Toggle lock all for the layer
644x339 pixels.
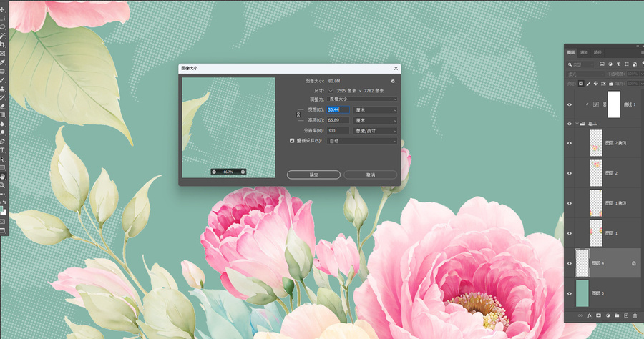(x=611, y=84)
